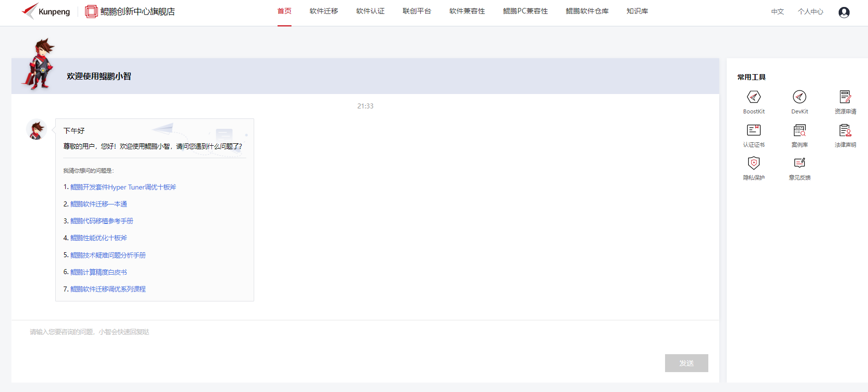Open the DevKit tool icon

click(799, 97)
